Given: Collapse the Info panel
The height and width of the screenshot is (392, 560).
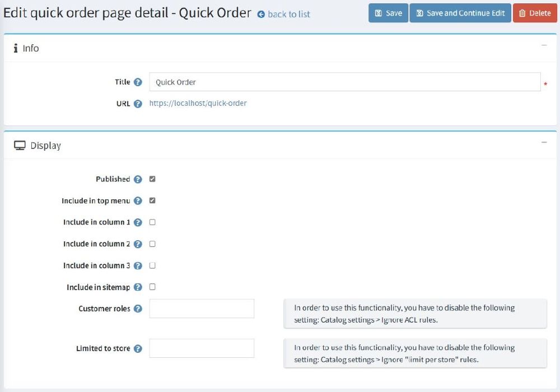Looking at the screenshot, I should coord(544,45).
